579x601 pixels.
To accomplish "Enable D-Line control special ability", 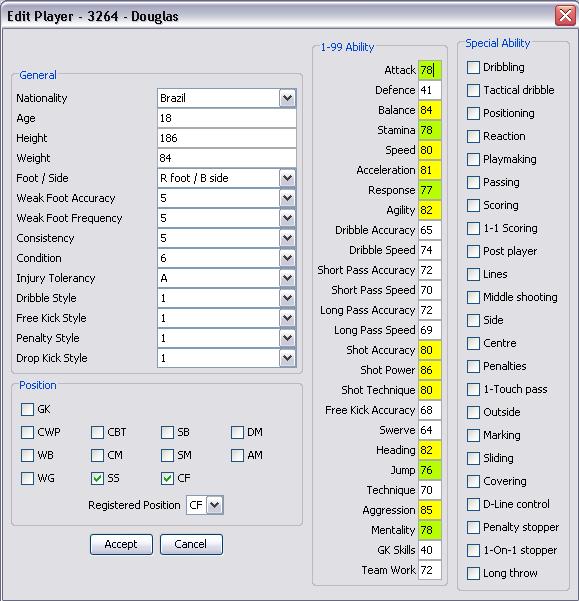I will pos(473,504).
